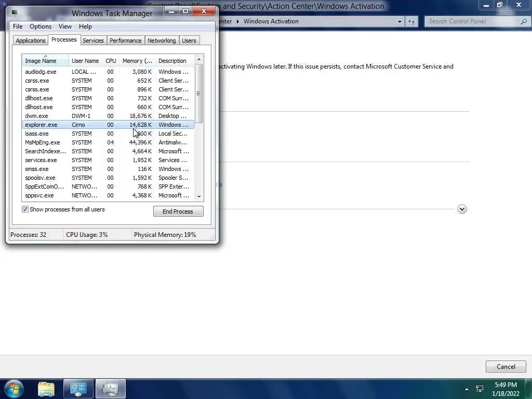Sort by User Name column header
Viewport: 532px width, 399px height.
pyautogui.click(x=85, y=61)
